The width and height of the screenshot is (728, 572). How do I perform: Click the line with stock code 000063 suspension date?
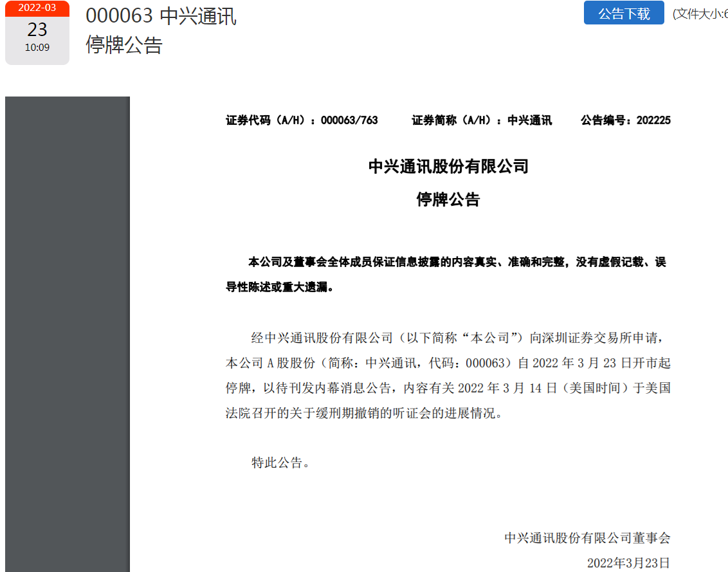click(448, 364)
